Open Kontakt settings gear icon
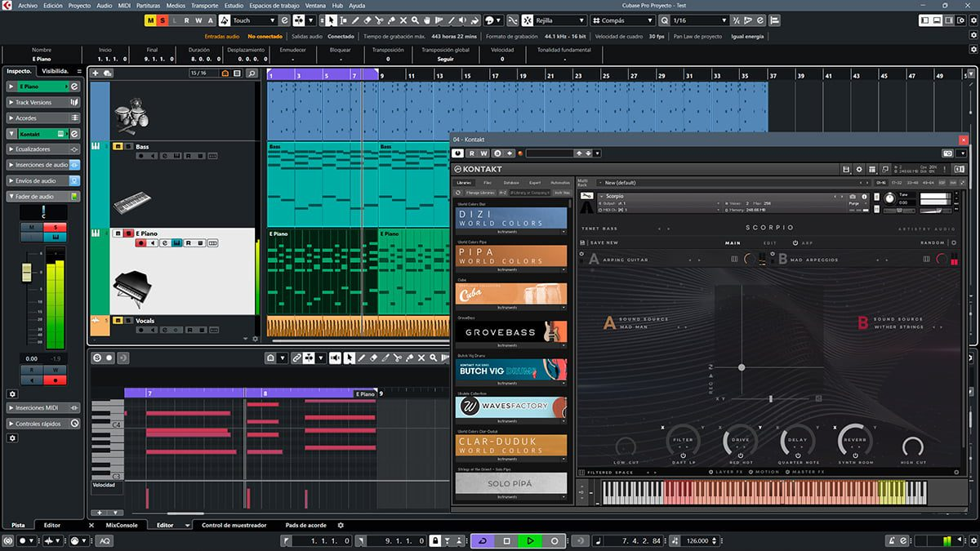Screen dimensions: 980x551 pyautogui.click(x=859, y=169)
